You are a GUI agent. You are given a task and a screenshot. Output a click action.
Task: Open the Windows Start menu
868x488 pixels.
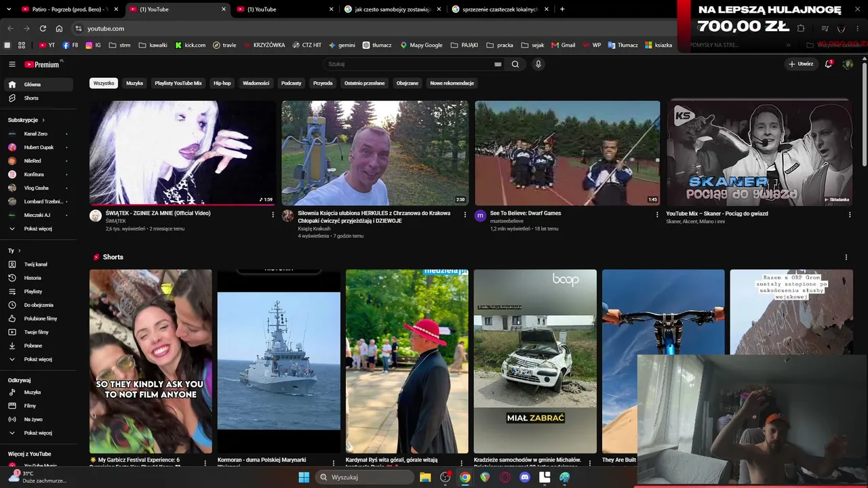tap(304, 477)
